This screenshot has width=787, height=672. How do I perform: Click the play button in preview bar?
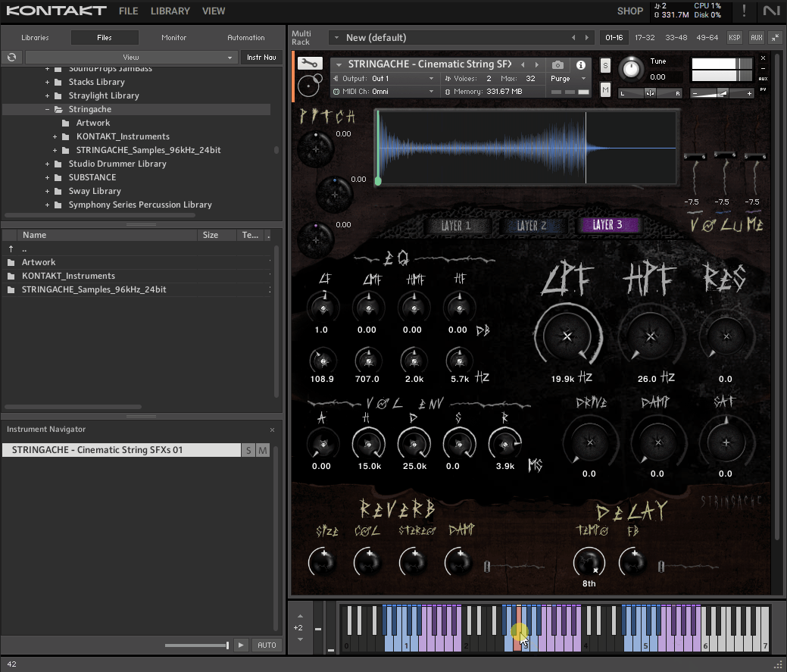[x=241, y=645]
